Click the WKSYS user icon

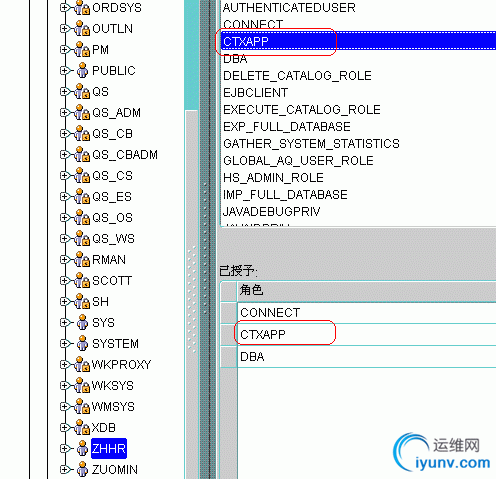82,386
